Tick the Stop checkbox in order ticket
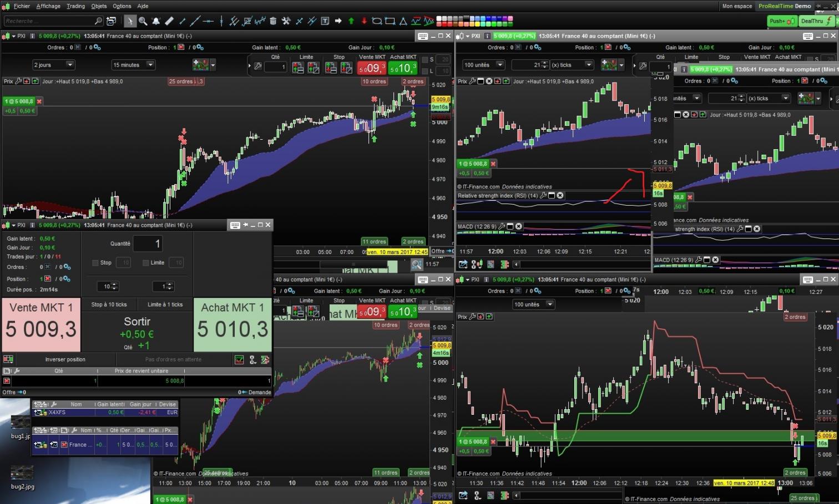 (95, 263)
